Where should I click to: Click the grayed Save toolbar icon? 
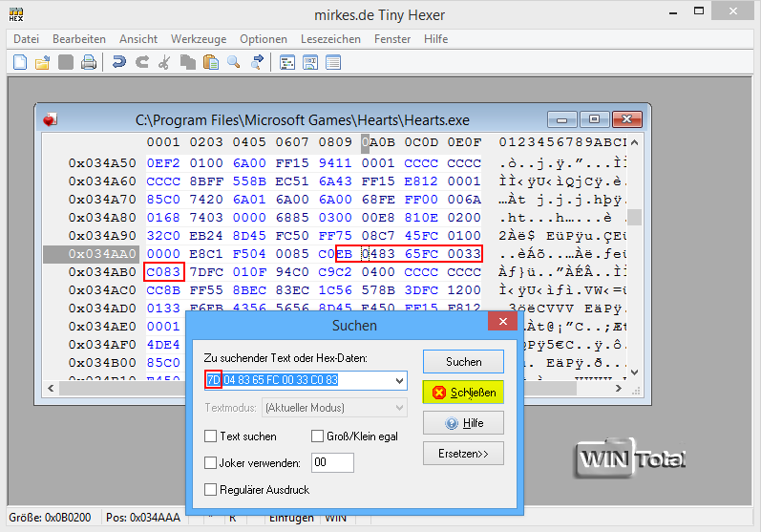pos(66,62)
